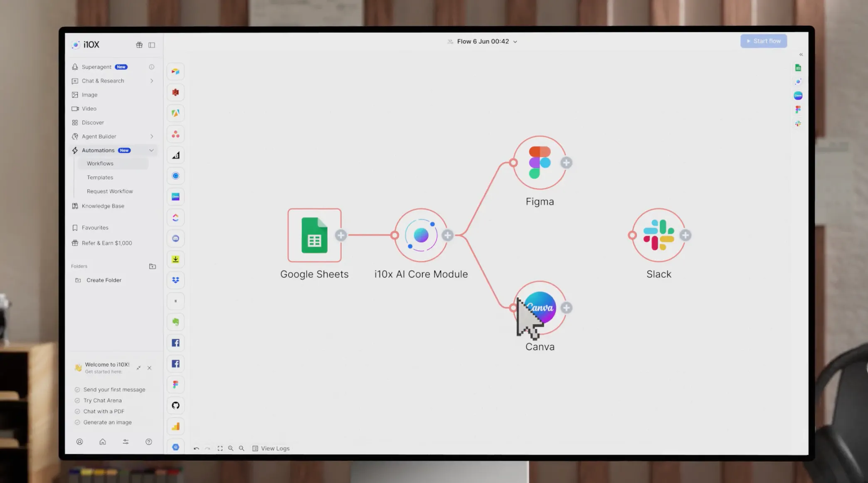Select the Evernote elephant icon
The width and height of the screenshot is (868, 483).
pyautogui.click(x=175, y=322)
